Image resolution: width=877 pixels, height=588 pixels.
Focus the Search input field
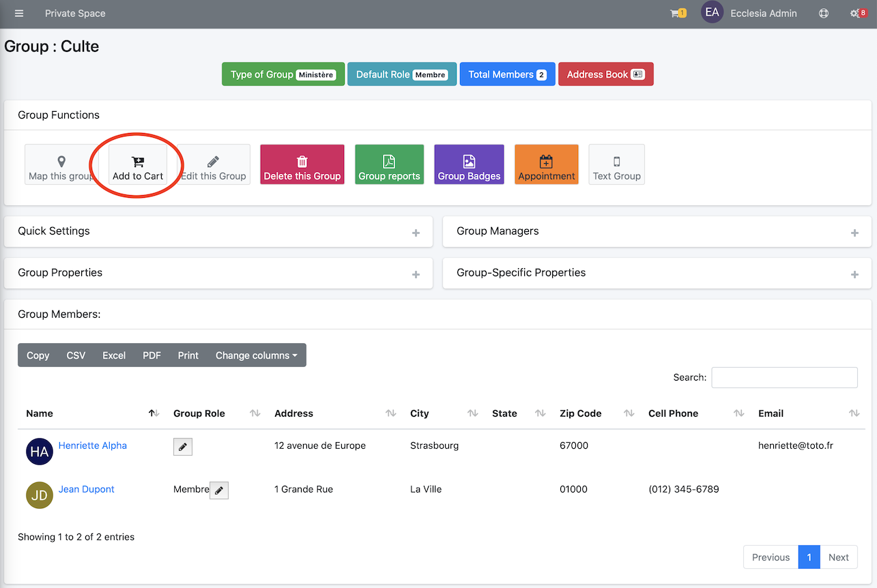point(784,377)
